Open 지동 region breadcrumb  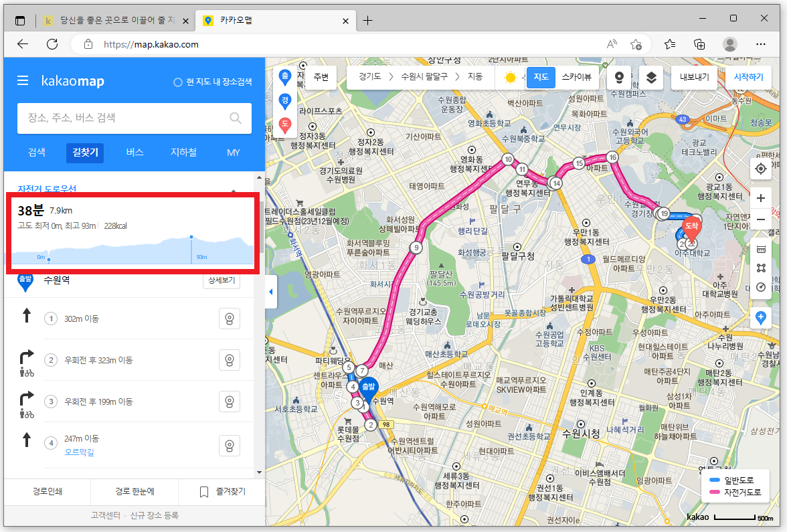475,76
